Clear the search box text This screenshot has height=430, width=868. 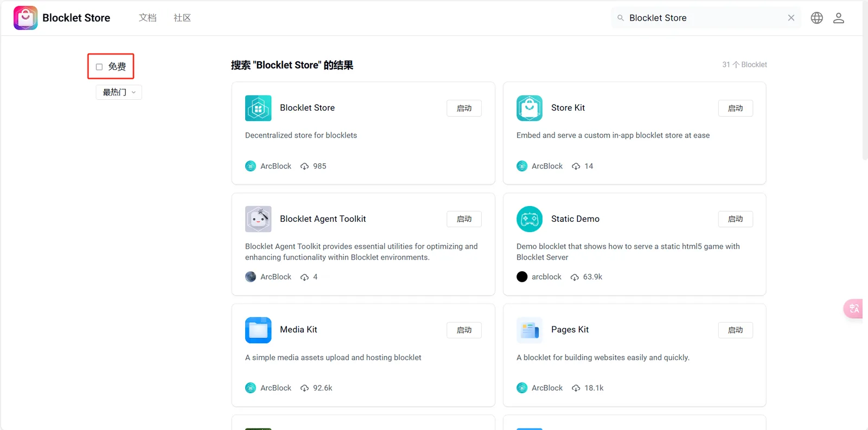tap(792, 18)
